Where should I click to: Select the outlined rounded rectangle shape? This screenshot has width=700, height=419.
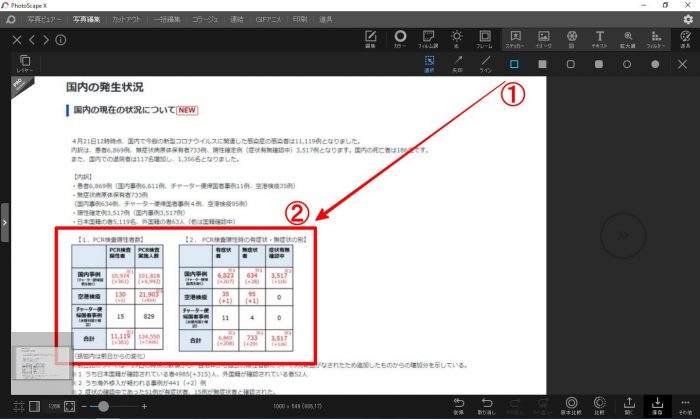point(571,64)
